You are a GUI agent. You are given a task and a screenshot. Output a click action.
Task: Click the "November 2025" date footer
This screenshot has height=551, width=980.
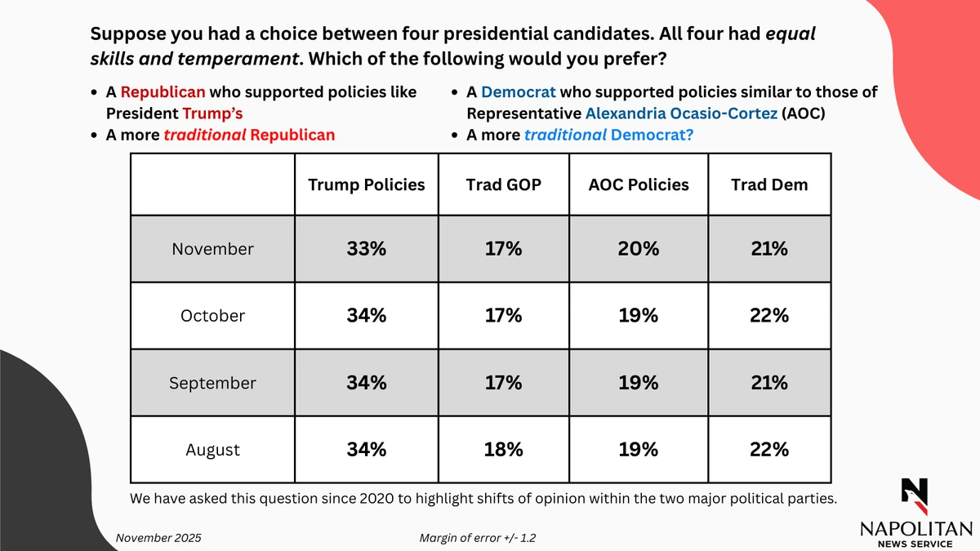click(158, 538)
